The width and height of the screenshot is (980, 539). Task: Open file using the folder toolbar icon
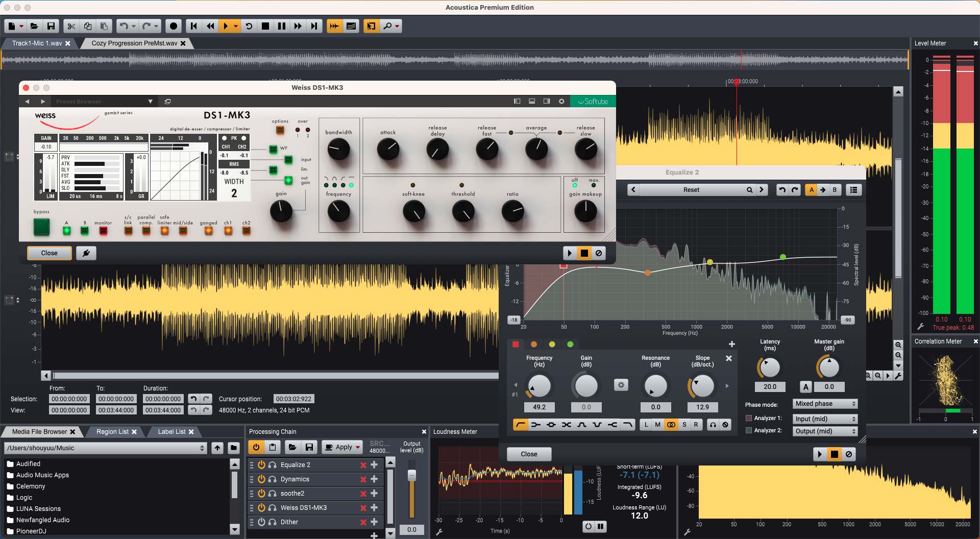point(34,26)
